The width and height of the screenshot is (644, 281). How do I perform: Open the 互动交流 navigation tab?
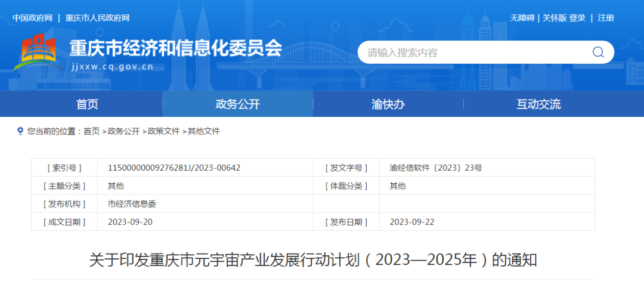click(538, 104)
